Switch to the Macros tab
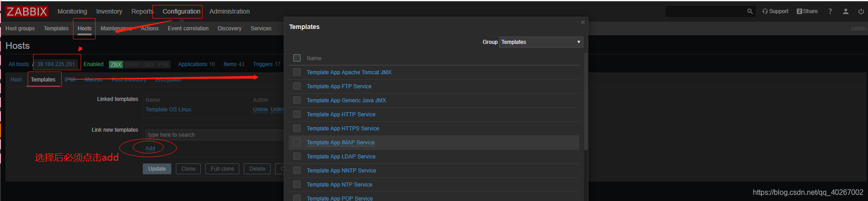 click(x=93, y=80)
